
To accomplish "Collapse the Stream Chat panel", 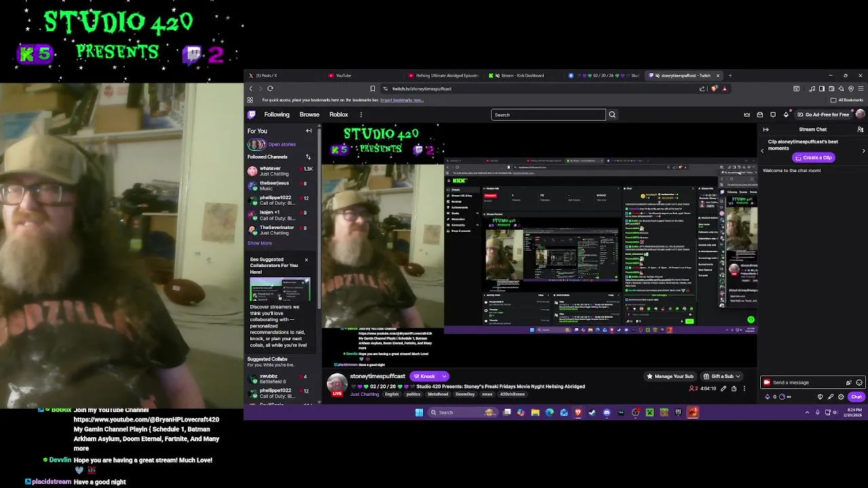I will [x=766, y=129].
